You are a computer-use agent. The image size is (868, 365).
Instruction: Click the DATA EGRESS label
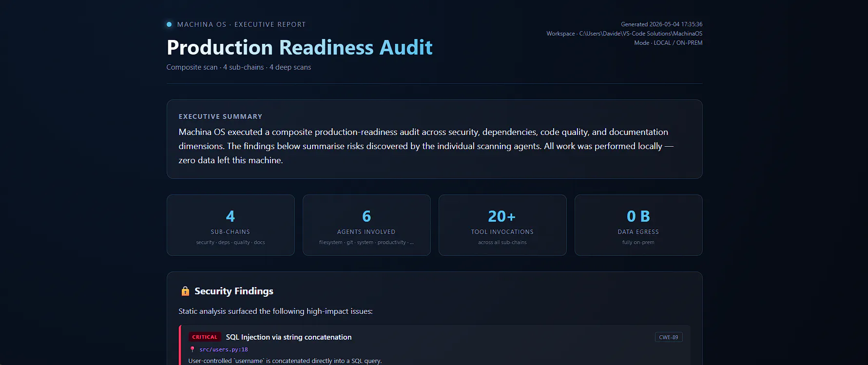coord(638,232)
